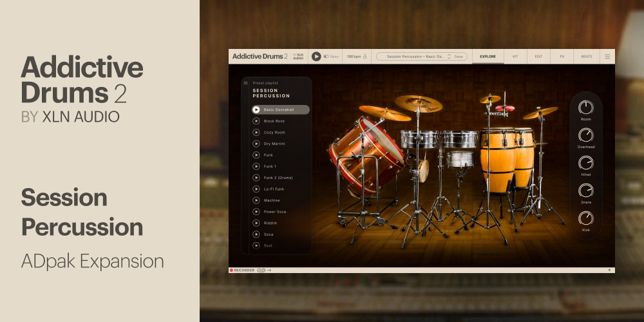
Task: Click the red jam block above the congas
Action: pos(505,108)
